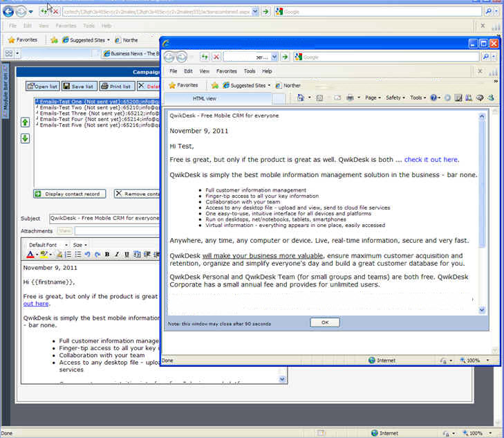504x438 pixels.
Task: Move selected contact down with green arrow
Action: (25, 138)
